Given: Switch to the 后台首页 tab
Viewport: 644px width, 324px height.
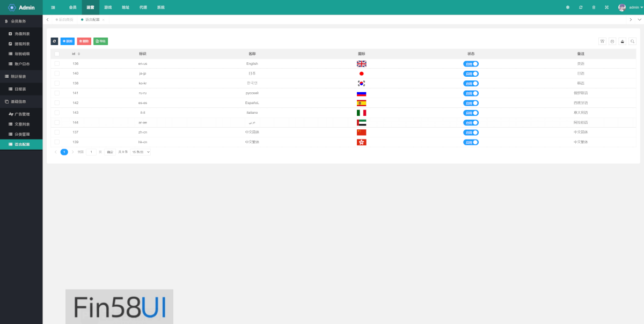Looking at the screenshot, I should (x=66, y=19).
